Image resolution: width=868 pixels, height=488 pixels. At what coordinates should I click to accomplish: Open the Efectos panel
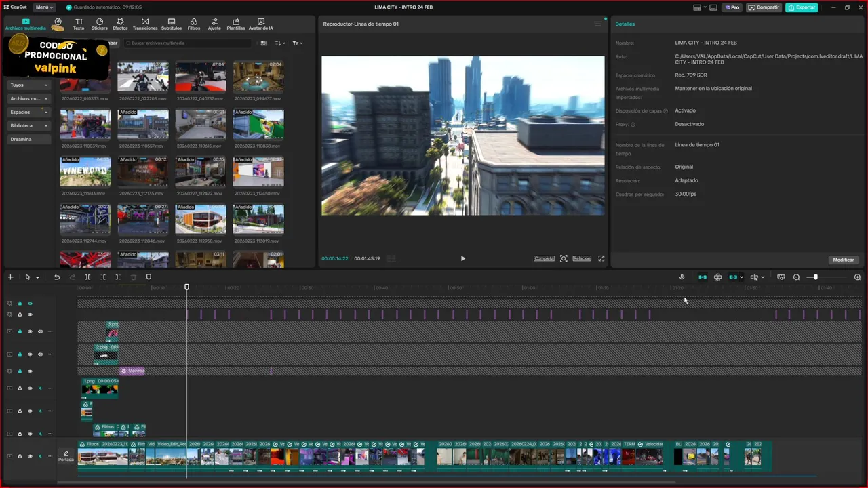[x=120, y=24]
